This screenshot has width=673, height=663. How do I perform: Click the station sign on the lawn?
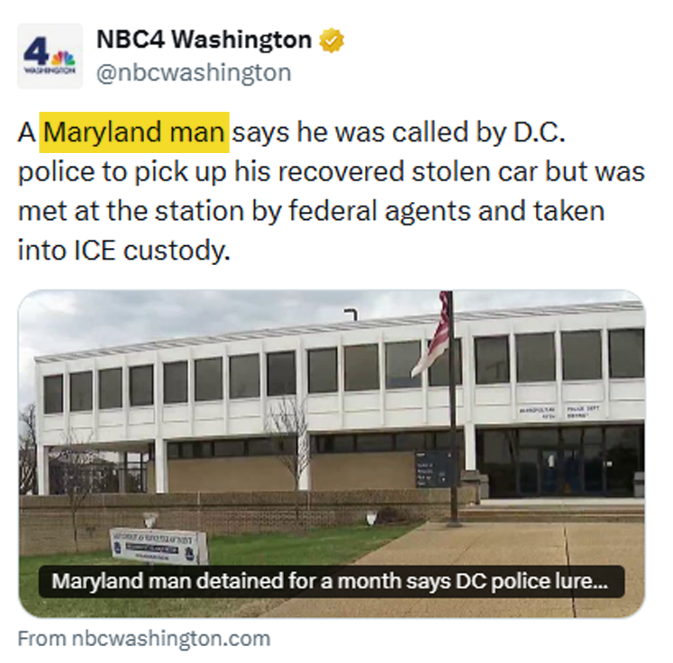pyautogui.click(x=158, y=544)
